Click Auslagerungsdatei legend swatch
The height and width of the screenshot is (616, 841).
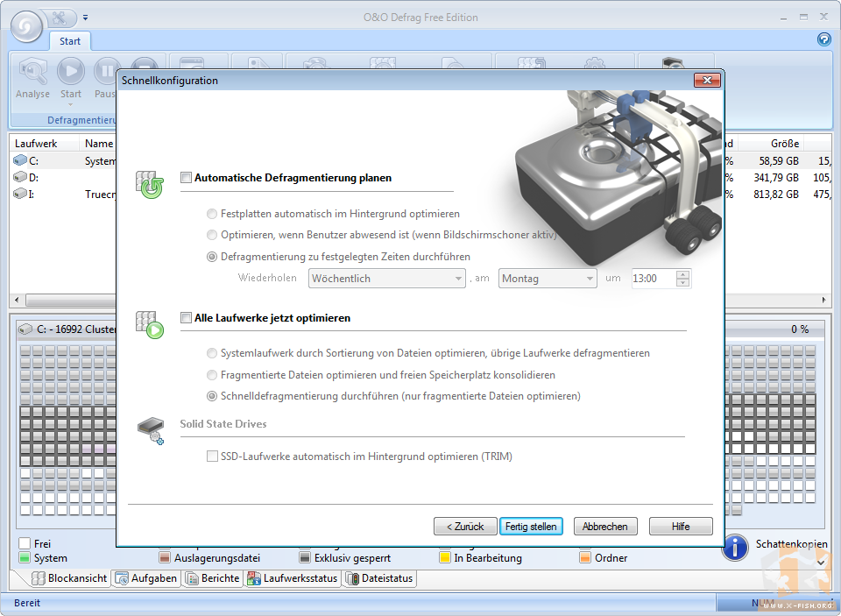coord(165,558)
